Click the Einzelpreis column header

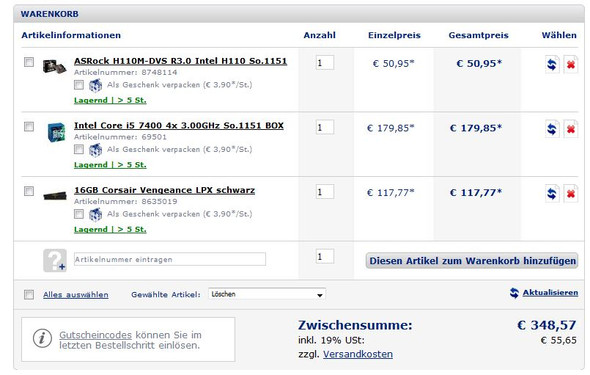tap(394, 35)
